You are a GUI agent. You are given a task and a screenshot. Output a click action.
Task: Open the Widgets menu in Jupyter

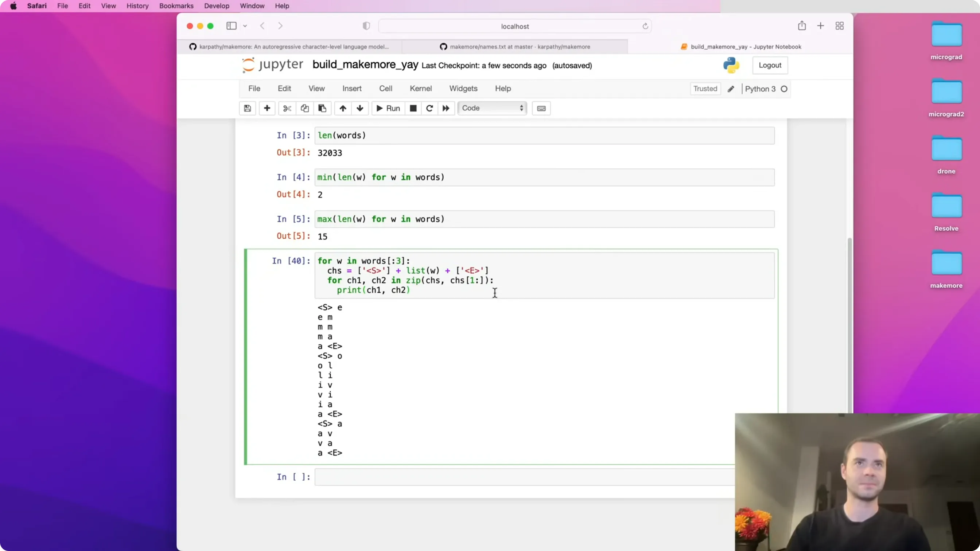pos(463,89)
